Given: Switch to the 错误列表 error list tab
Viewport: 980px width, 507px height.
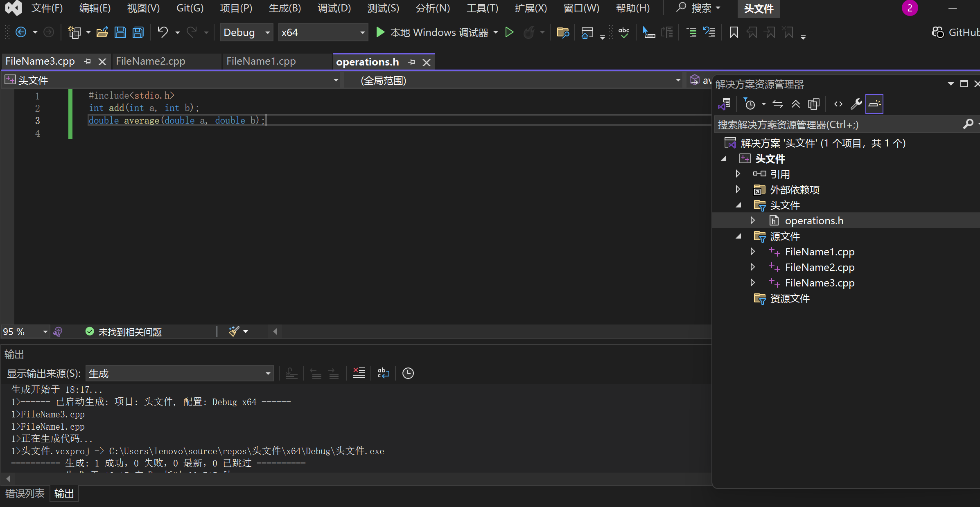Looking at the screenshot, I should click(x=25, y=493).
